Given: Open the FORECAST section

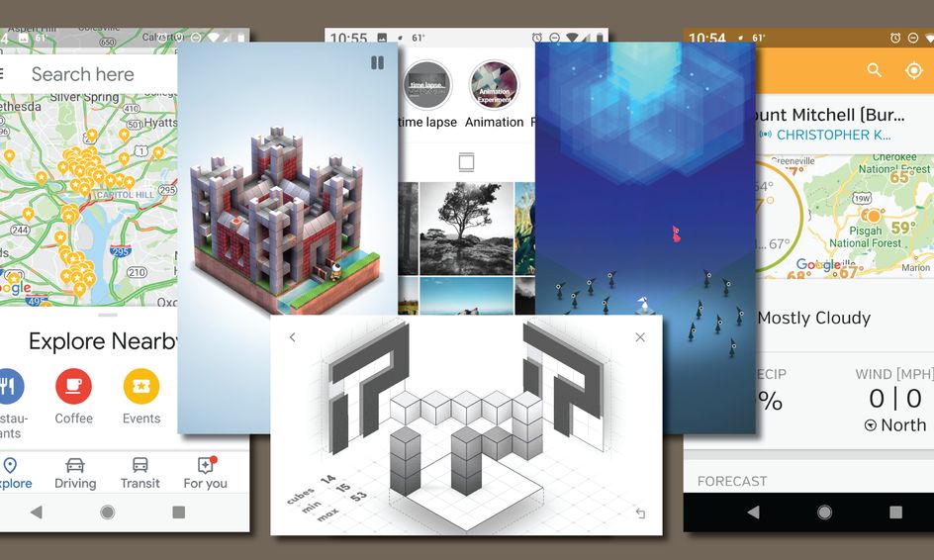Looking at the screenshot, I should 732,481.
